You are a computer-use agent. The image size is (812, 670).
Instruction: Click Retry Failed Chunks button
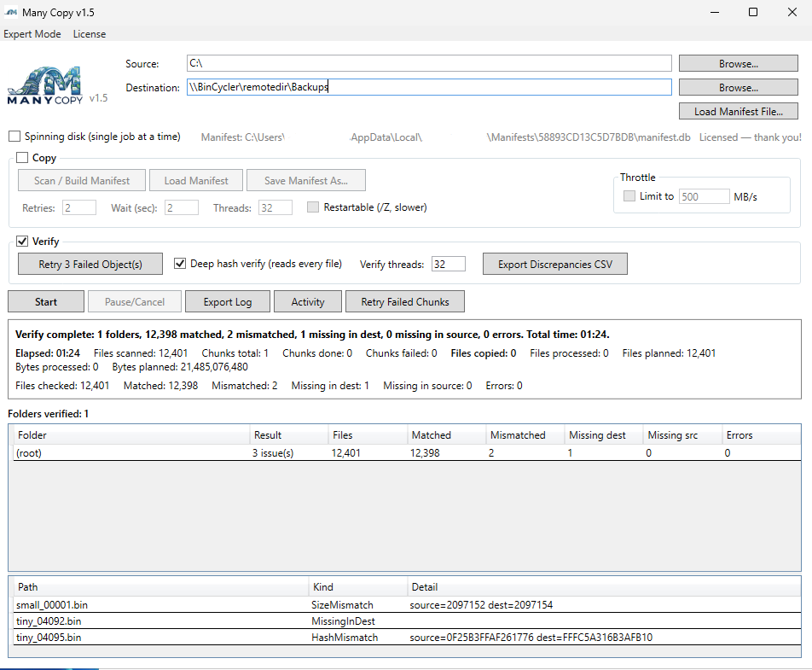(x=405, y=301)
